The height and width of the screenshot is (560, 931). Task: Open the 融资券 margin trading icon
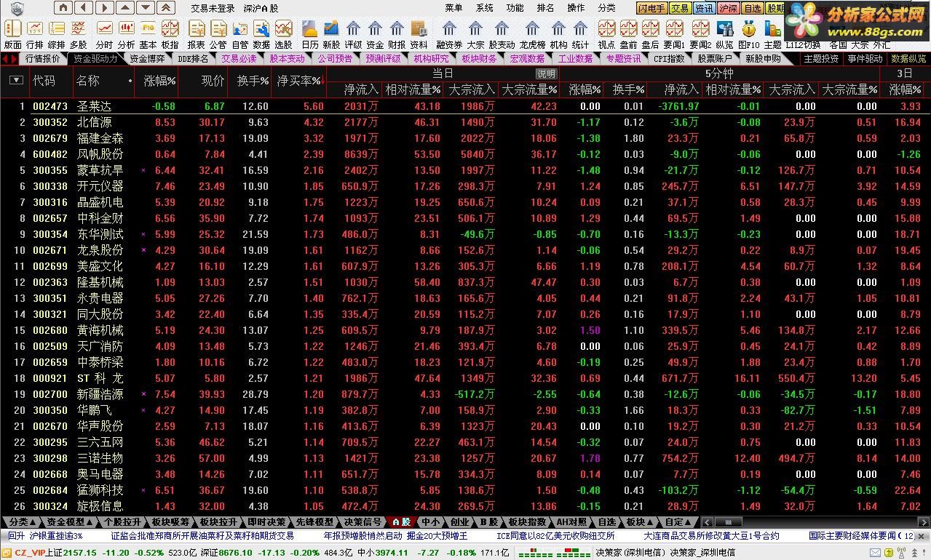click(x=449, y=34)
